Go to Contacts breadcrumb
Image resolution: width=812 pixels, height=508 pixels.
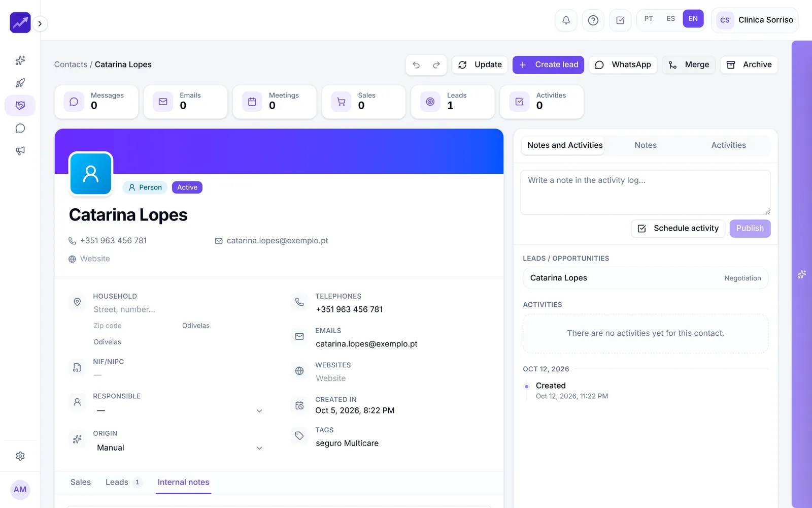click(x=71, y=65)
